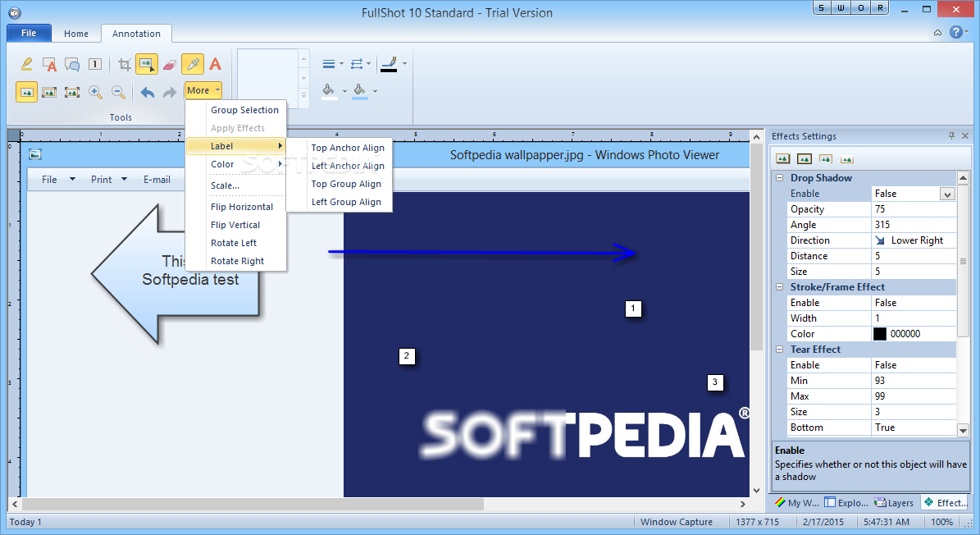Select the numbered label tool
980x535 pixels.
click(x=95, y=64)
